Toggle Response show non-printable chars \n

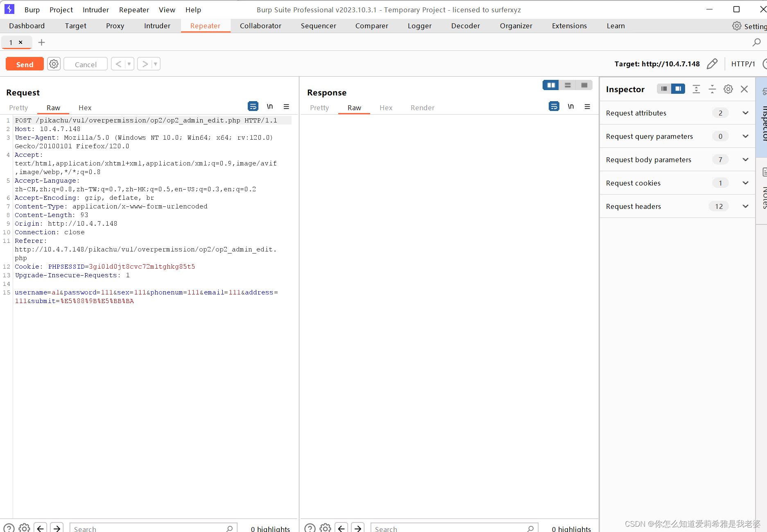click(x=571, y=106)
